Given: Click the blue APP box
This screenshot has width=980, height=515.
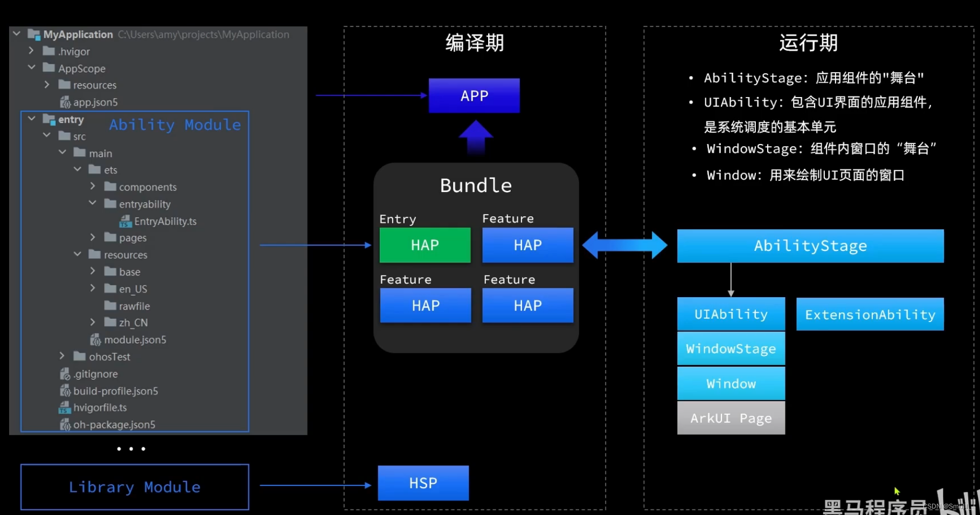Looking at the screenshot, I should point(474,95).
